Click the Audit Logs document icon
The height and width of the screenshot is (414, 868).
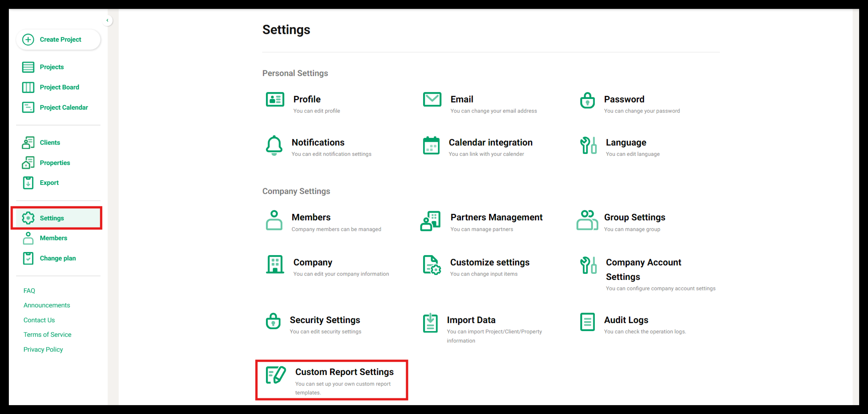click(587, 322)
